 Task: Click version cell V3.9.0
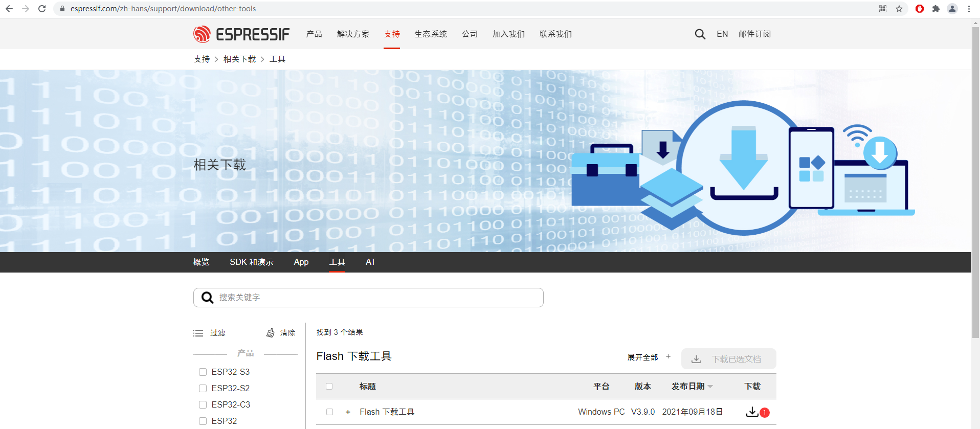[642, 412]
